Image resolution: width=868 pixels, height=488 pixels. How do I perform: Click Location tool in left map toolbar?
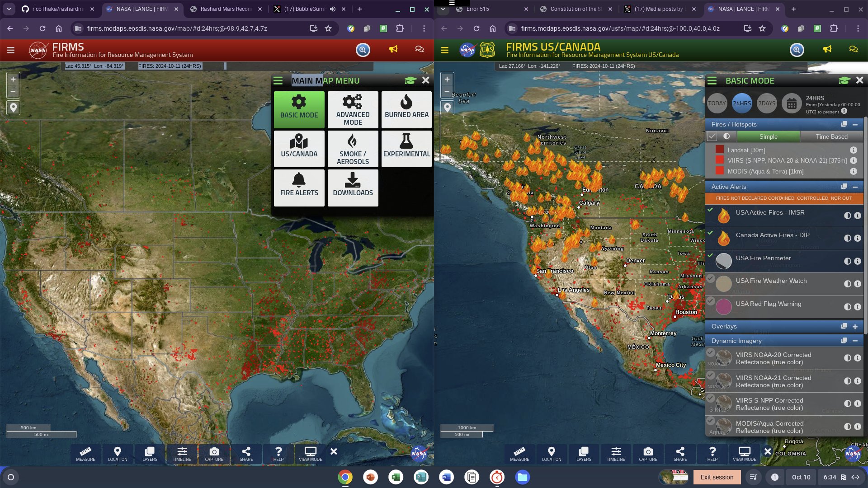118,454
